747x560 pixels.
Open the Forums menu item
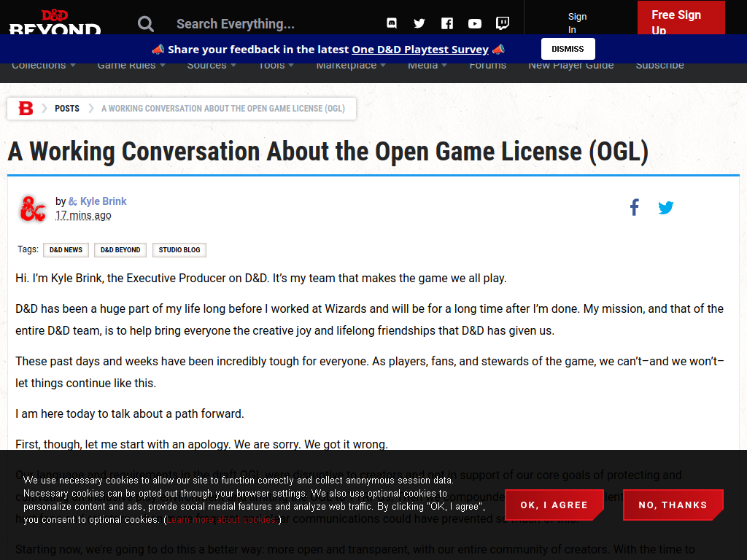coord(487,66)
